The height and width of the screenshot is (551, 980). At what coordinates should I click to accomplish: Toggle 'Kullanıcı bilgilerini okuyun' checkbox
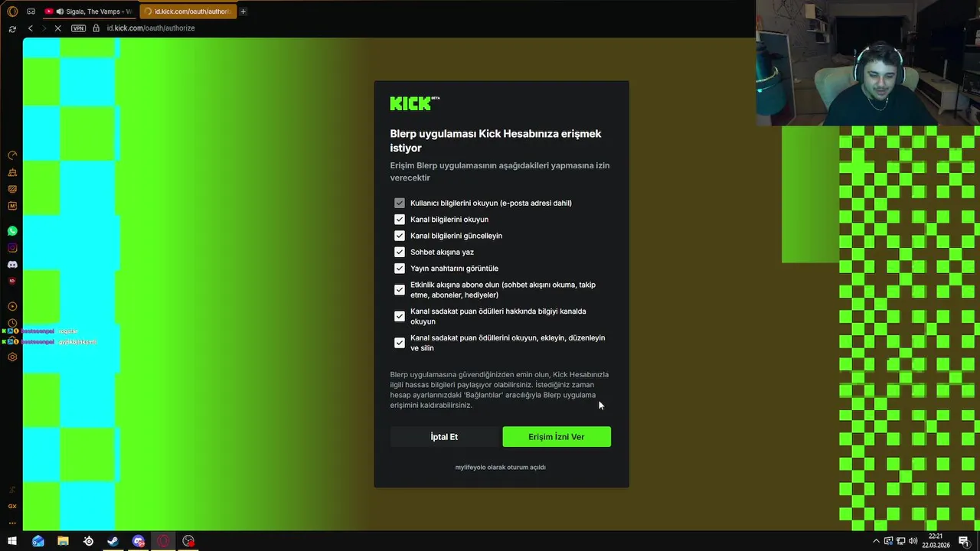pyautogui.click(x=400, y=203)
